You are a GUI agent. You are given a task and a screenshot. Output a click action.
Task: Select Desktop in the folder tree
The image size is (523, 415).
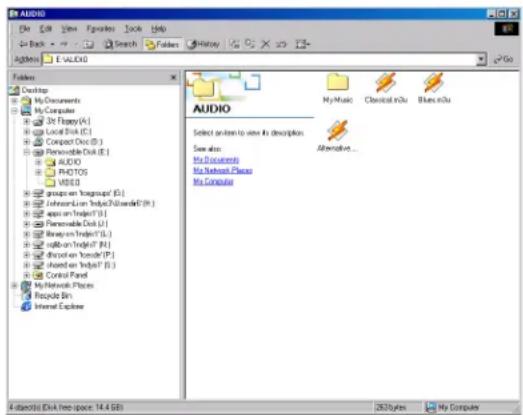coord(35,90)
